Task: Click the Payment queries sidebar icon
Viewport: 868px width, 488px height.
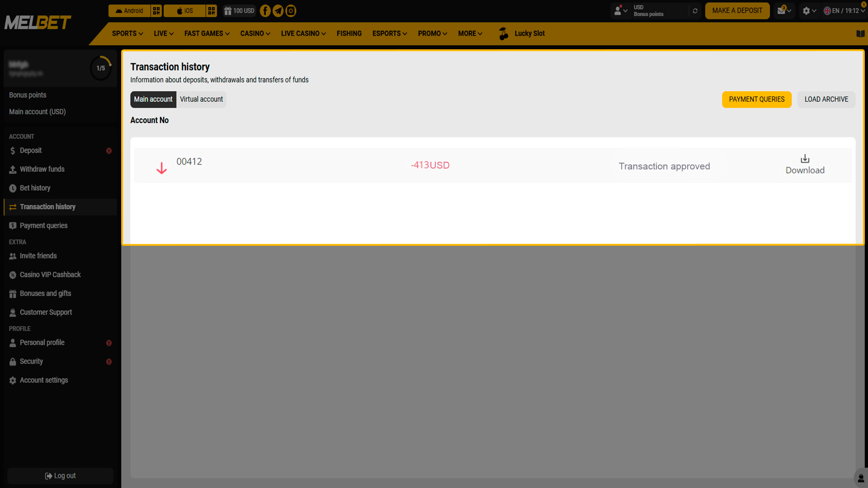Action: tap(12, 225)
